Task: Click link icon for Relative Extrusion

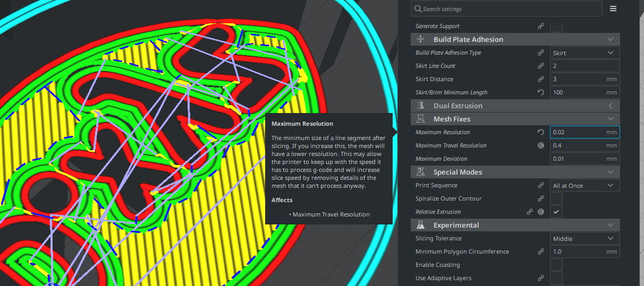Action: (x=530, y=212)
